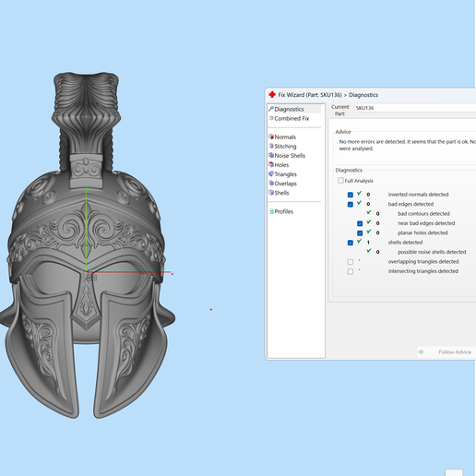Uncheck the shells detected checkbox
The height and width of the screenshot is (476, 476).
pyautogui.click(x=351, y=243)
